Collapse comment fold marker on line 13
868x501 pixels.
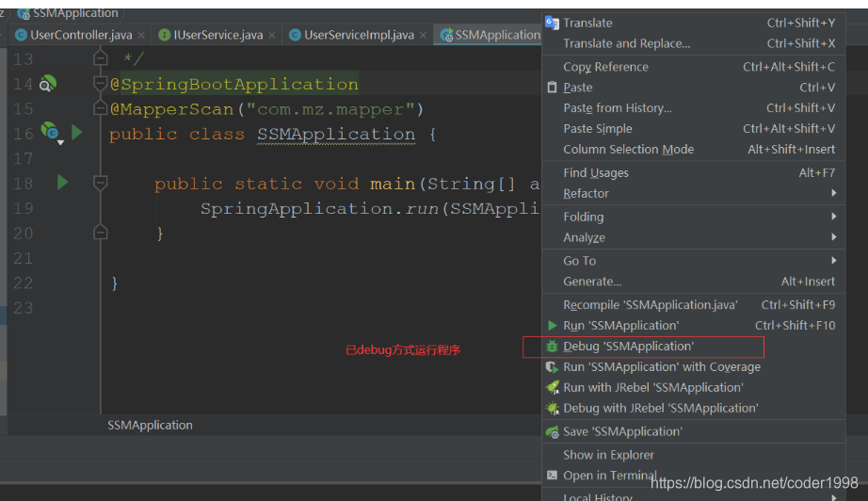click(100, 57)
